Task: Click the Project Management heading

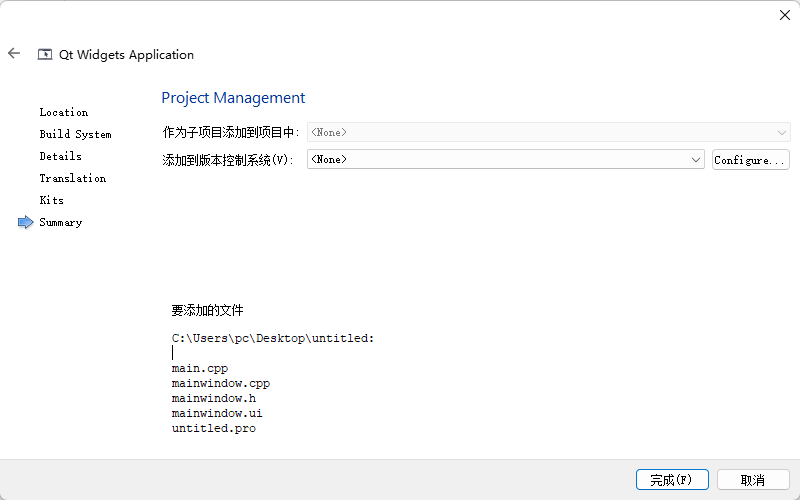Action: [233, 98]
